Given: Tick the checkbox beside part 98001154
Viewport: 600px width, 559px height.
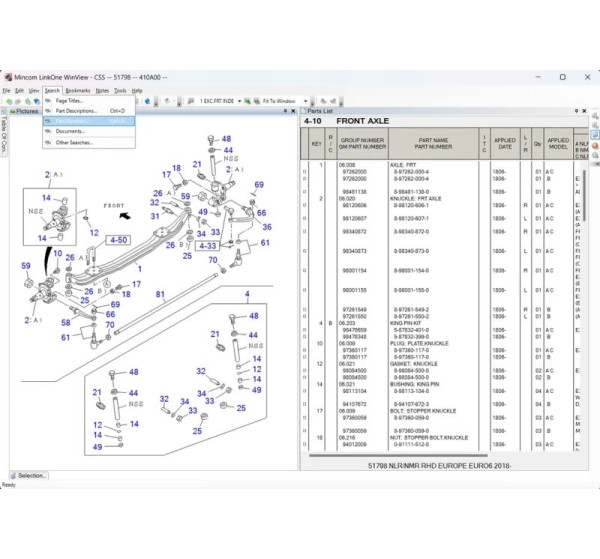Looking at the screenshot, I should tap(306, 270).
